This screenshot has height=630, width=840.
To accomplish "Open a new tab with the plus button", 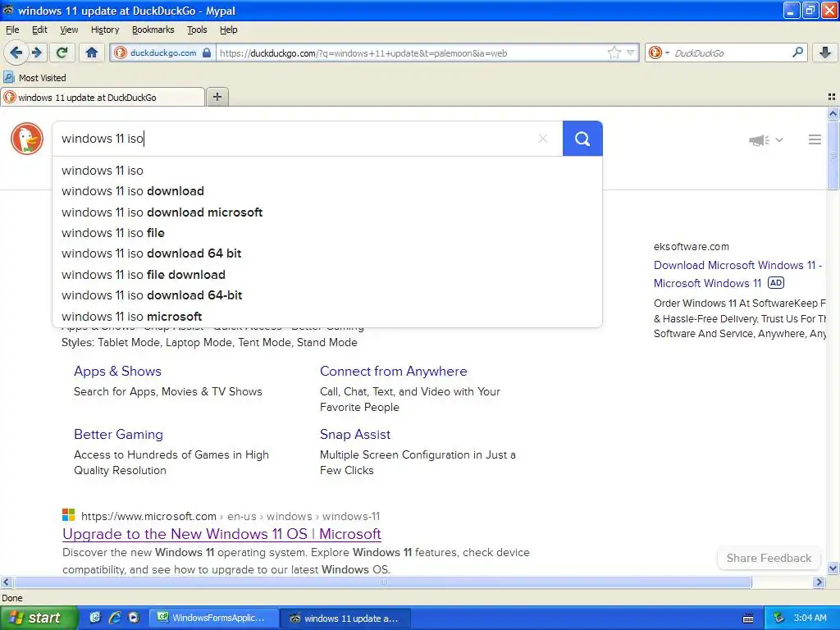I will tap(217, 97).
